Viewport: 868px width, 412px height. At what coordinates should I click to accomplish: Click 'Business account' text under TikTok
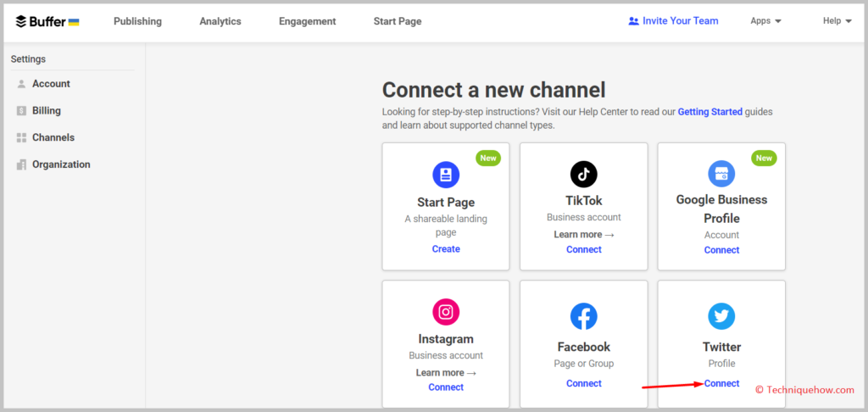(583, 218)
